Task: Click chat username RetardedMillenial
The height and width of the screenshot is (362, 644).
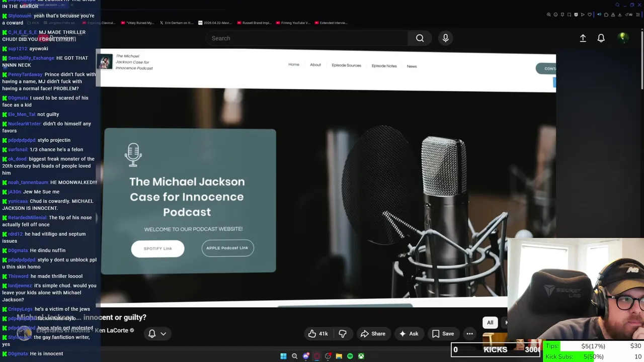Action: (28, 218)
